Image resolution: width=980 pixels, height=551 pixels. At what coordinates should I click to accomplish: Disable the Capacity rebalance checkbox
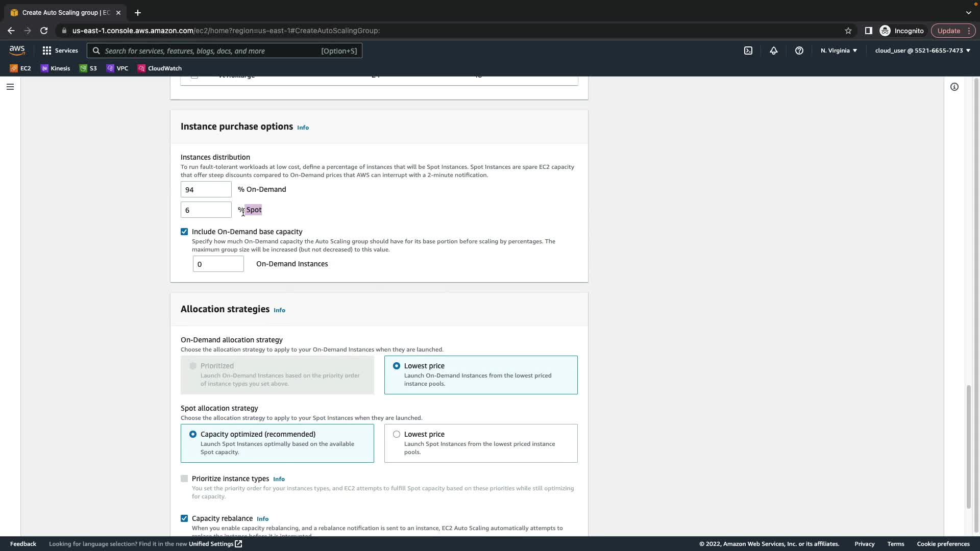[x=184, y=518]
